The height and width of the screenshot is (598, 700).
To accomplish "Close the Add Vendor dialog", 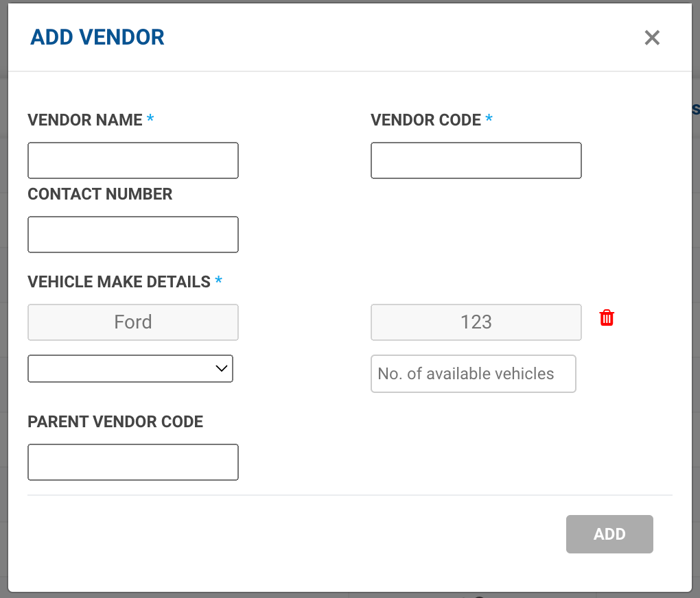I will click(651, 38).
